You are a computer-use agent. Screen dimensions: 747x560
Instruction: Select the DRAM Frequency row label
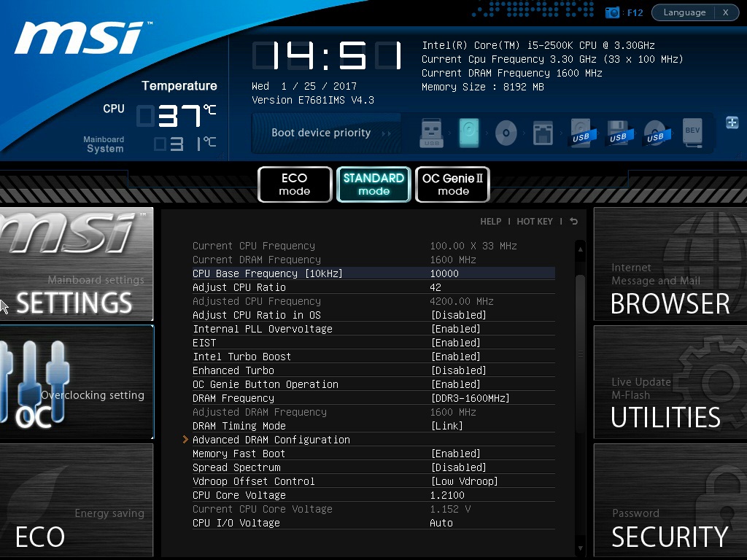click(x=233, y=398)
